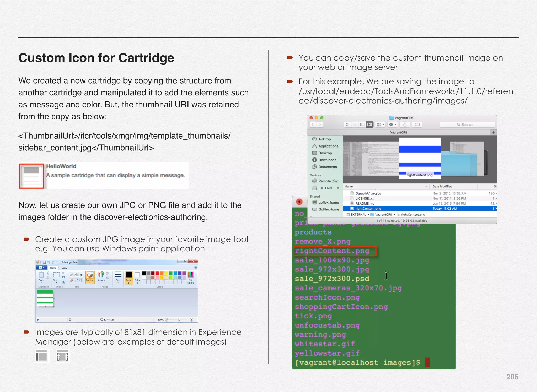Switch Finder to column view
The width and height of the screenshot is (537, 392).
click(x=362, y=124)
